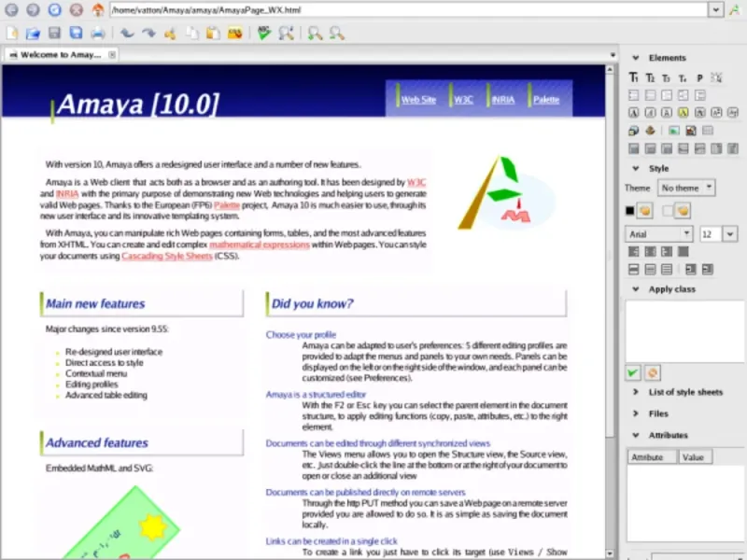Image resolution: width=747 pixels, height=560 pixels.
Task: Click the URL address field
Action: [x=409, y=9]
